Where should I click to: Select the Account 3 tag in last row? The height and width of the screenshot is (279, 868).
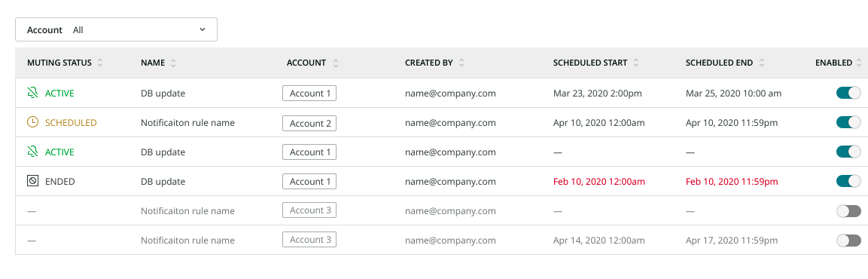click(x=309, y=240)
